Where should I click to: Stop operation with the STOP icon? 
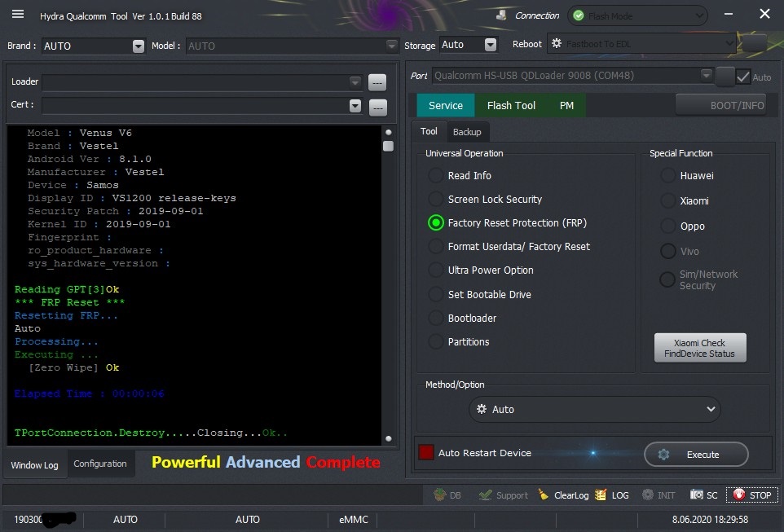tap(739, 495)
